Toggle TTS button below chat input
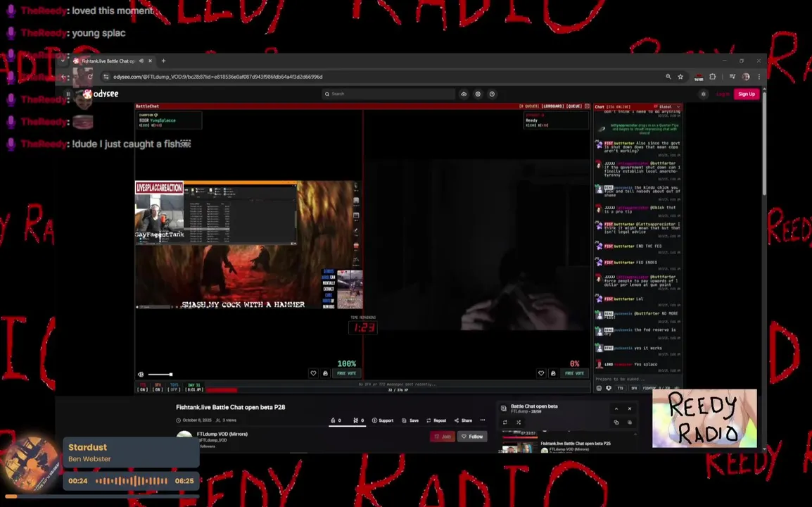The width and height of the screenshot is (812, 507). coord(621,388)
